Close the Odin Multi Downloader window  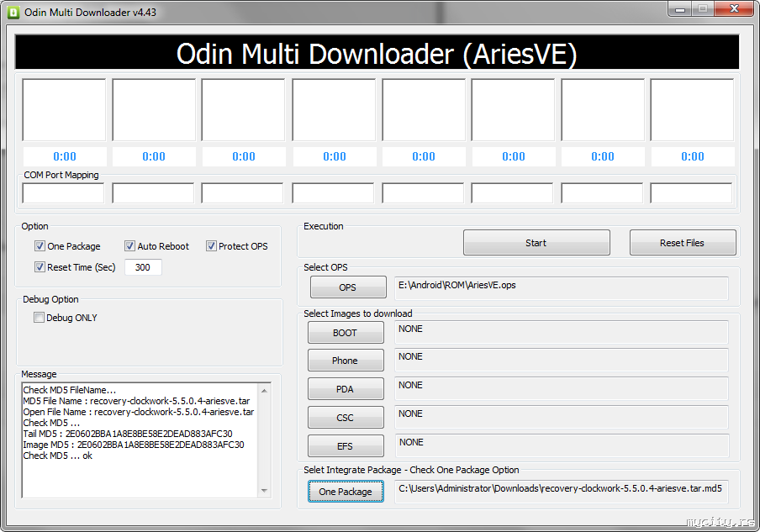(x=734, y=9)
